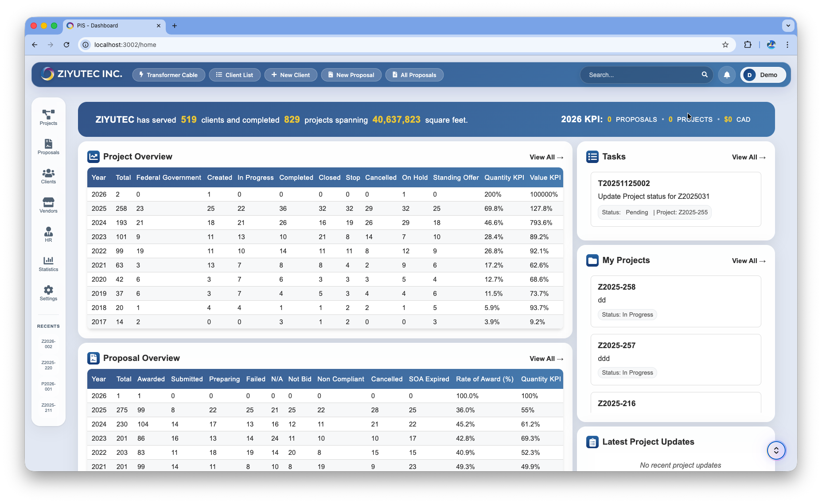Open the Demo account menu
The image size is (822, 504).
pos(763,75)
